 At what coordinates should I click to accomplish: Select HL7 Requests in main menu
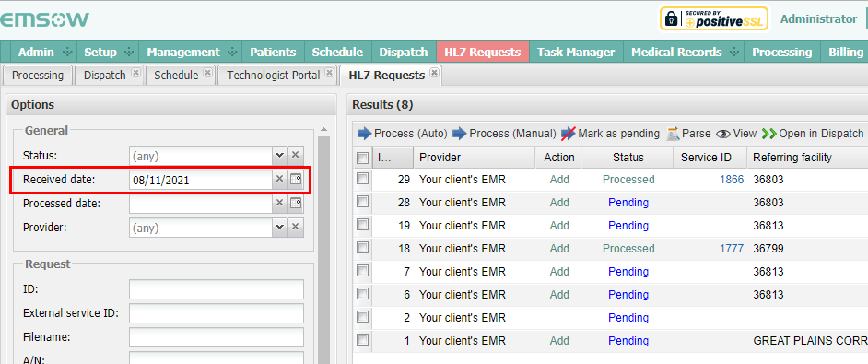click(483, 53)
